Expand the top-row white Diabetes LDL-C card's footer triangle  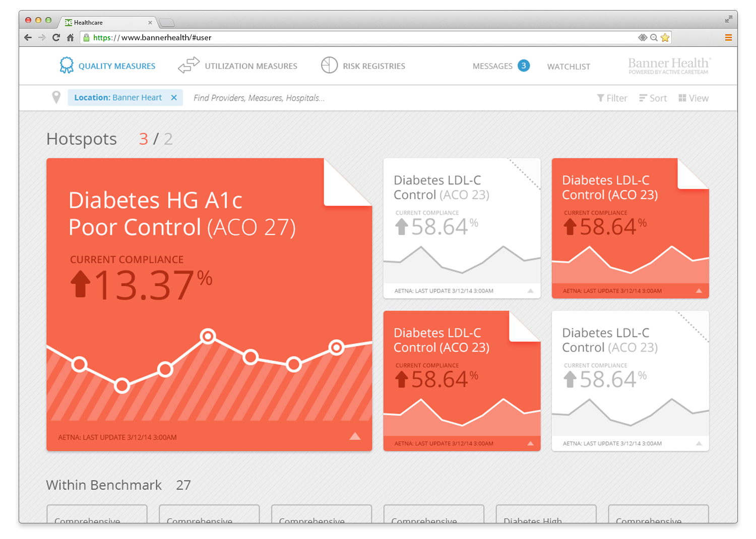[x=530, y=291]
